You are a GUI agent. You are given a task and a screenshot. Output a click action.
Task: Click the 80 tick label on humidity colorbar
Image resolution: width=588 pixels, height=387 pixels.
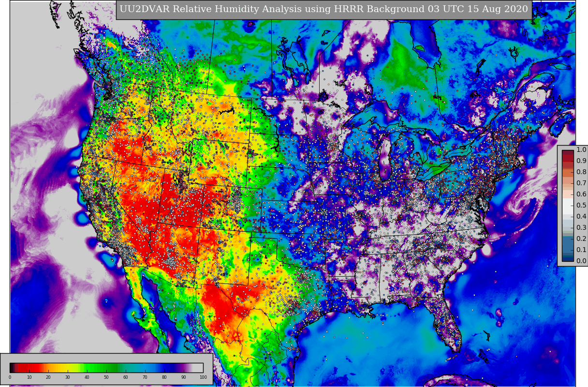tap(164, 377)
